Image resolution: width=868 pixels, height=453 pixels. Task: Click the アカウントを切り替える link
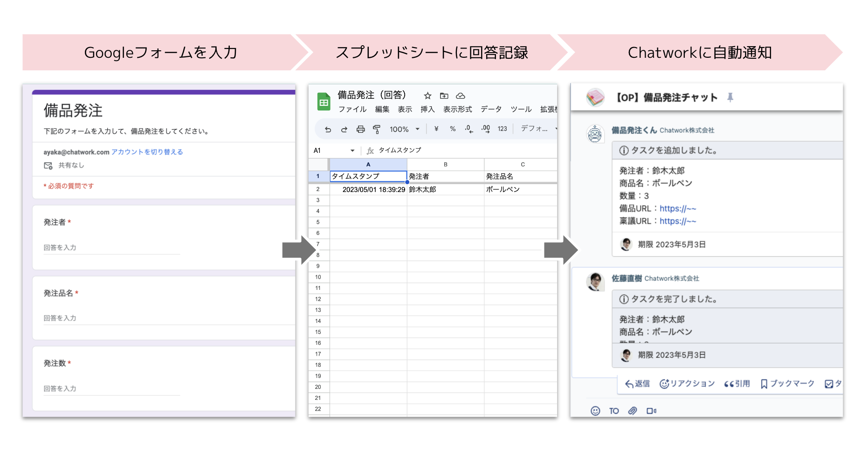pyautogui.click(x=147, y=152)
